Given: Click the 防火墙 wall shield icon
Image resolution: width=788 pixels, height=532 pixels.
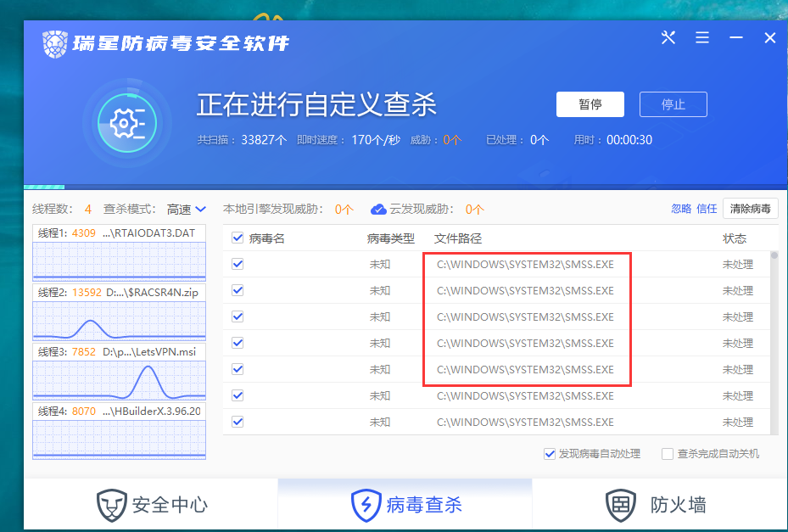Looking at the screenshot, I should [x=621, y=505].
